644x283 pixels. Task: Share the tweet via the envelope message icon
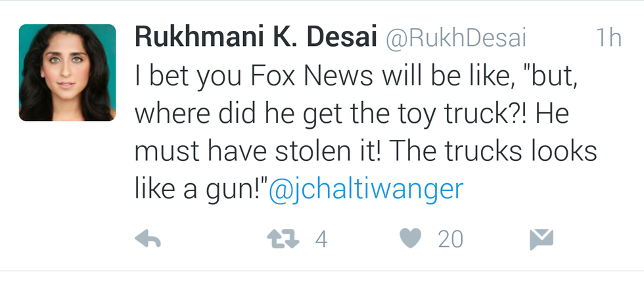click(541, 240)
